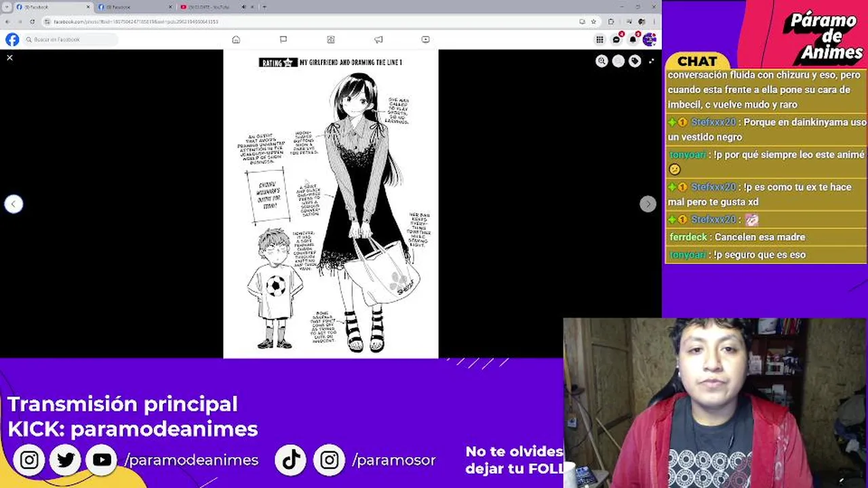Screen dimensions: 868x488
Task: Open a new browser tab
Action: 264,7
